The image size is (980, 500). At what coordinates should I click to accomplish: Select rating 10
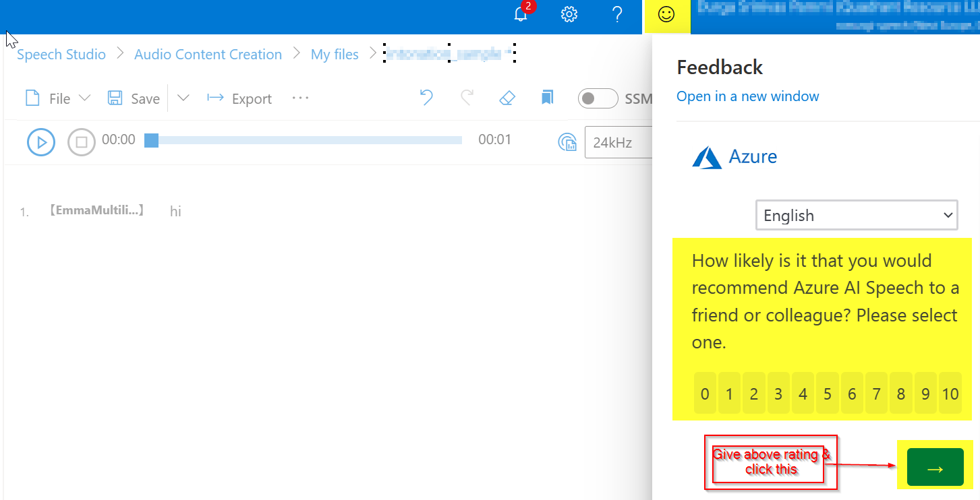(950, 394)
